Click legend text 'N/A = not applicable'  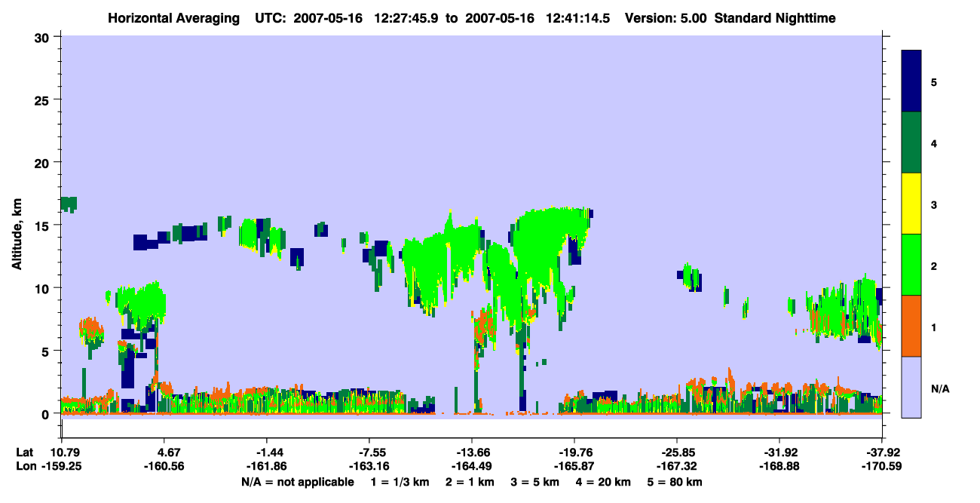pyautogui.click(x=297, y=482)
